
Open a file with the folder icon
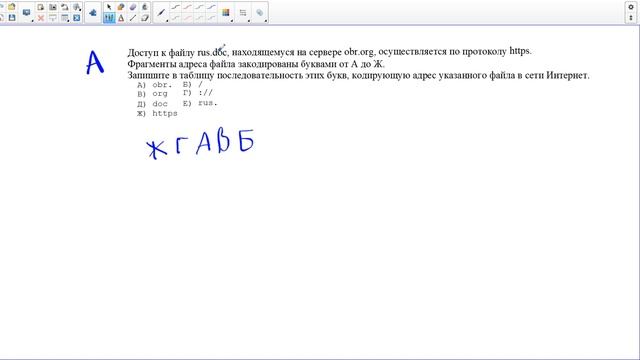pos(12,7)
